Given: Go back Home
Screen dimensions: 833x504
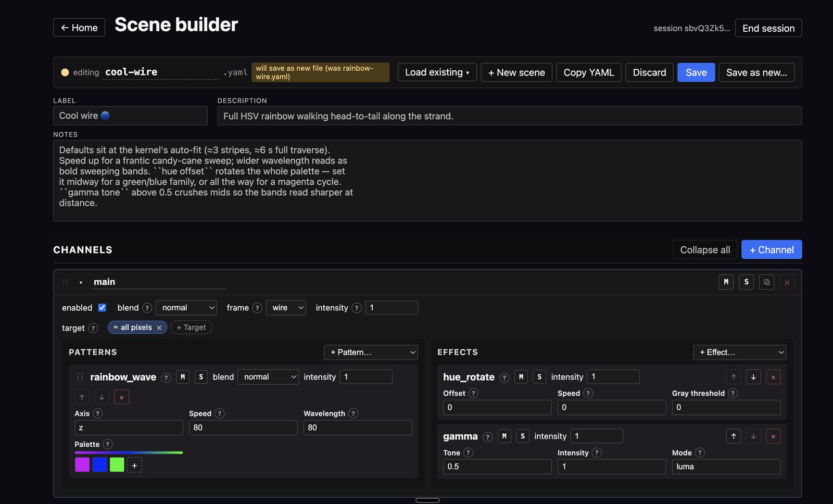Looking at the screenshot, I should pos(79,28).
